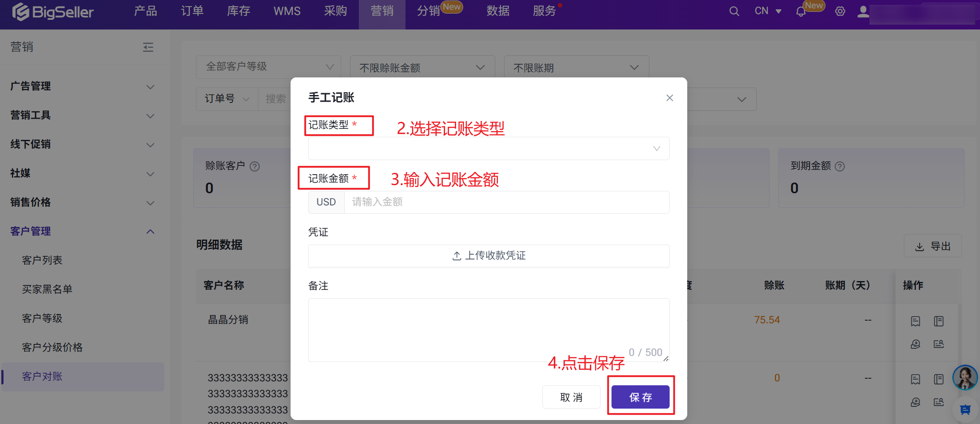Click the lower-left action icon for 晶晶分销
Viewport: 980px width, 424px height.
click(916, 344)
